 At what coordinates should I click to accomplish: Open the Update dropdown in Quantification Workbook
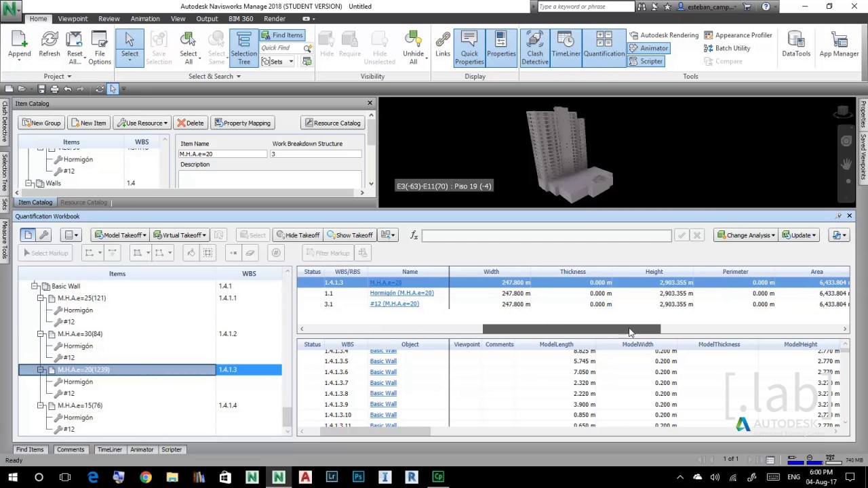click(800, 235)
